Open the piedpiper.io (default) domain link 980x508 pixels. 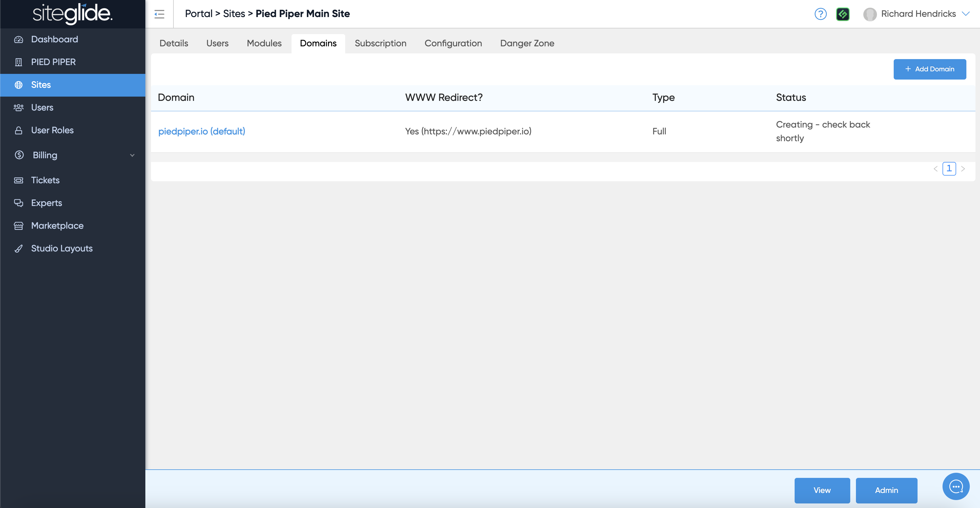coord(201,131)
